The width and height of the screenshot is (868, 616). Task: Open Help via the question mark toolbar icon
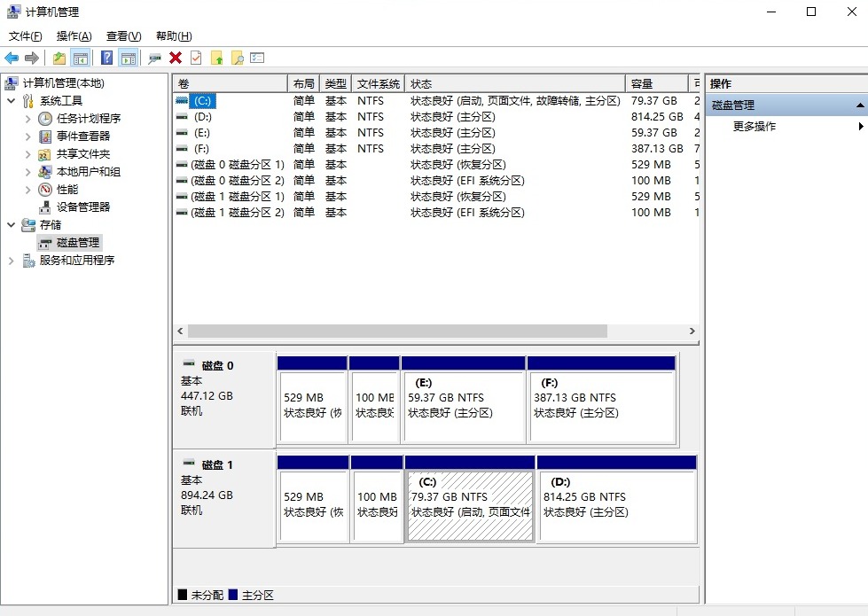107,58
